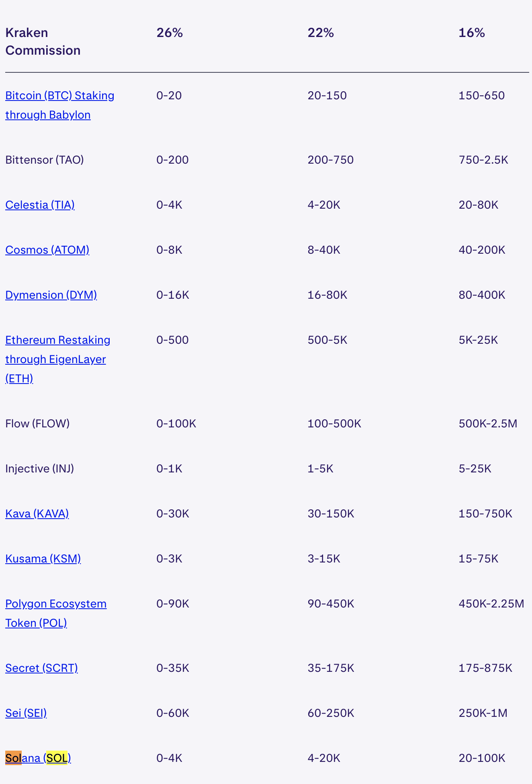Click the 22% commission column header
Screen dimensions: 532x784
point(321,33)
